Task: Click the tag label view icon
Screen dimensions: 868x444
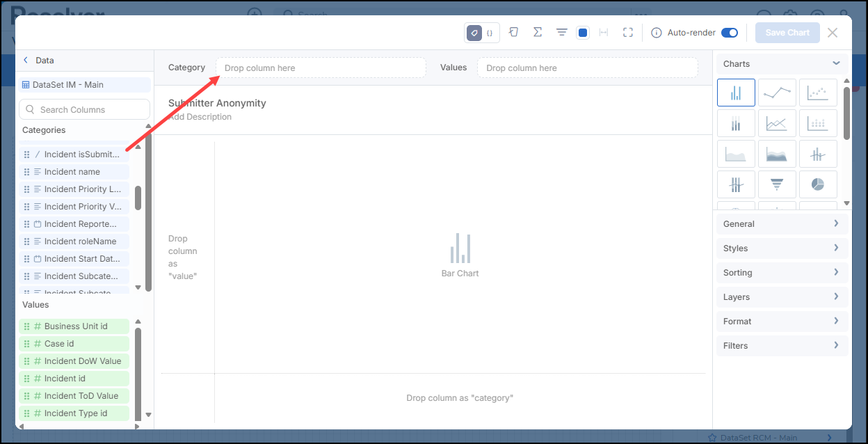Action: 474,33
